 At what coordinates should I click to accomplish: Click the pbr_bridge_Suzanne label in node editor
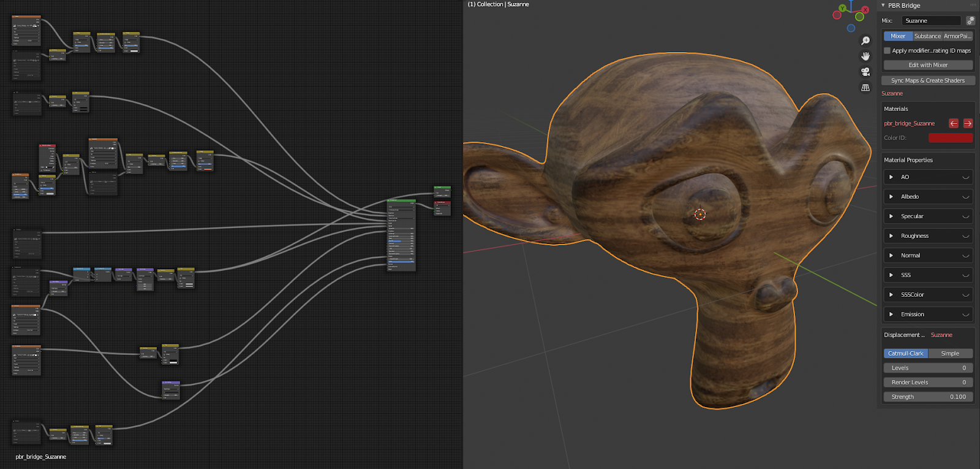coord(41,457)
